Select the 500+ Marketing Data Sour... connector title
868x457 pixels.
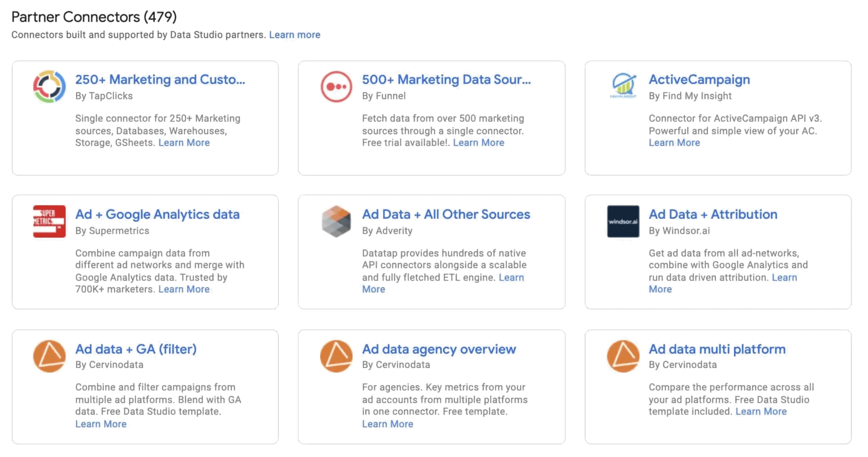446,80
